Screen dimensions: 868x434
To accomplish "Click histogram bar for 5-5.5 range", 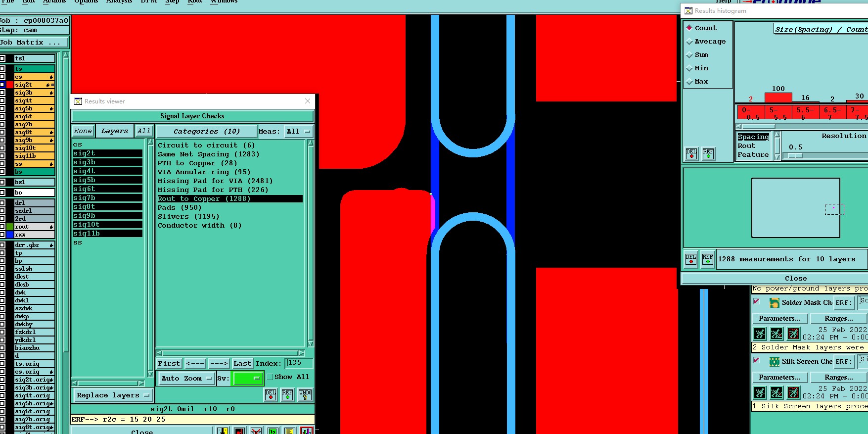I will tap(778, 97).
